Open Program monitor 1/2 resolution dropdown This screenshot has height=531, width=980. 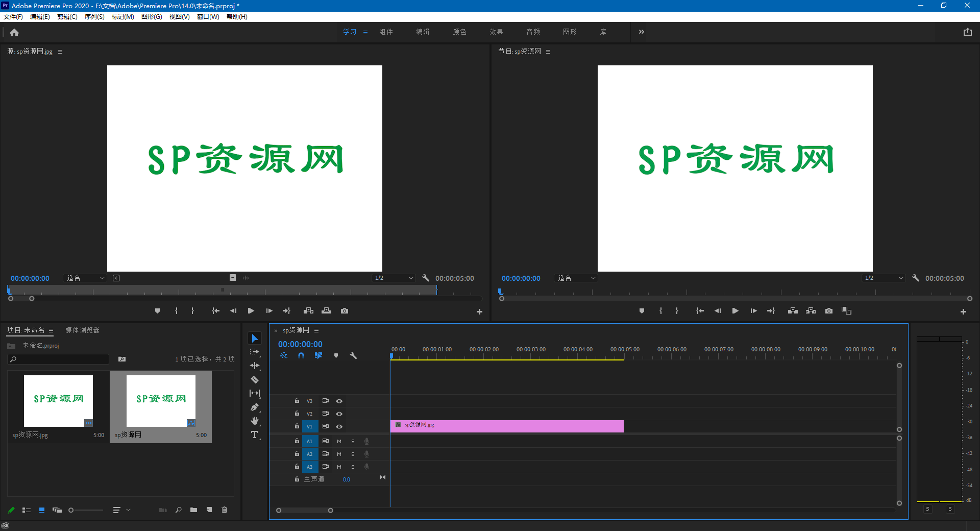884,278
